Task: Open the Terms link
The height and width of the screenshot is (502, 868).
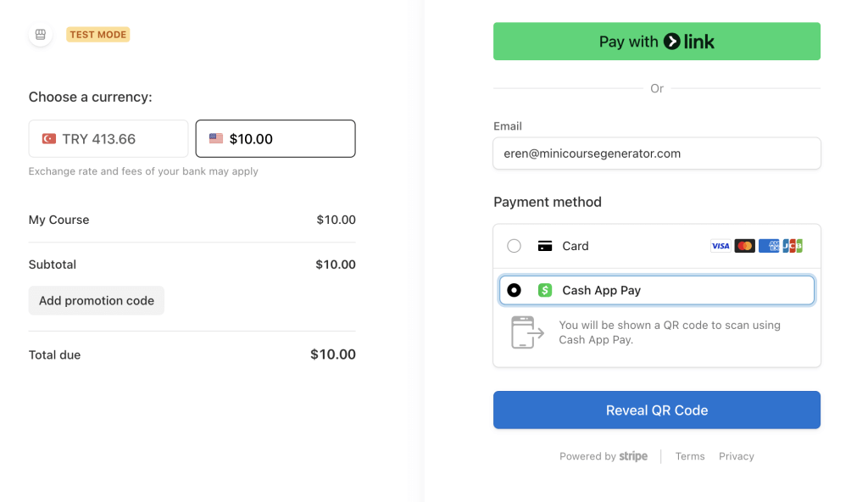Action: 690,456
